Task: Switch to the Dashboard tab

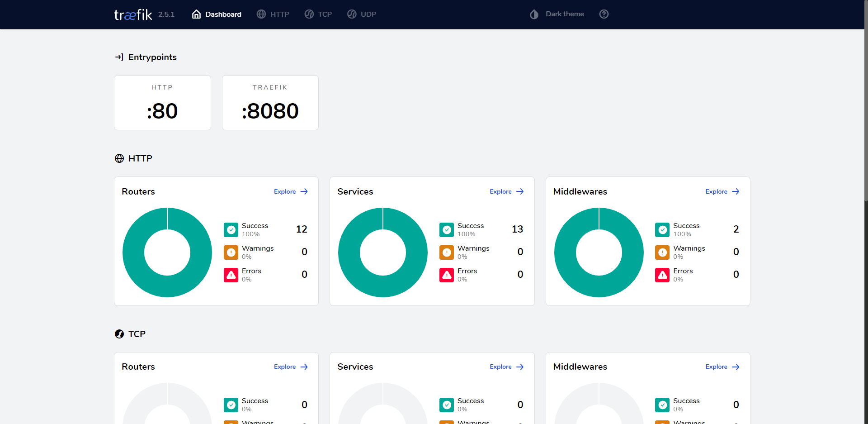Action: 217,14
